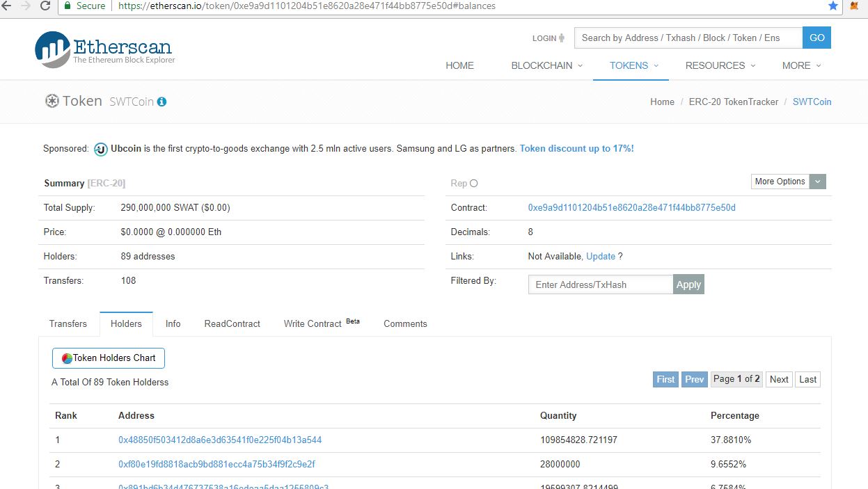Click the Transfers count 108
The height and width of the screenshot is (489, 868).
[128, 281]
